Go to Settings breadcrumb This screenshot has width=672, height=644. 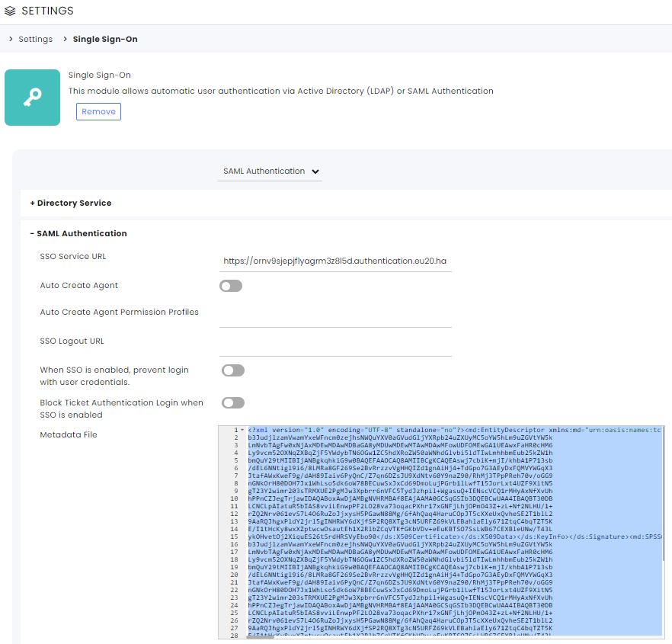pyautogui.click(x=36, y=39)
